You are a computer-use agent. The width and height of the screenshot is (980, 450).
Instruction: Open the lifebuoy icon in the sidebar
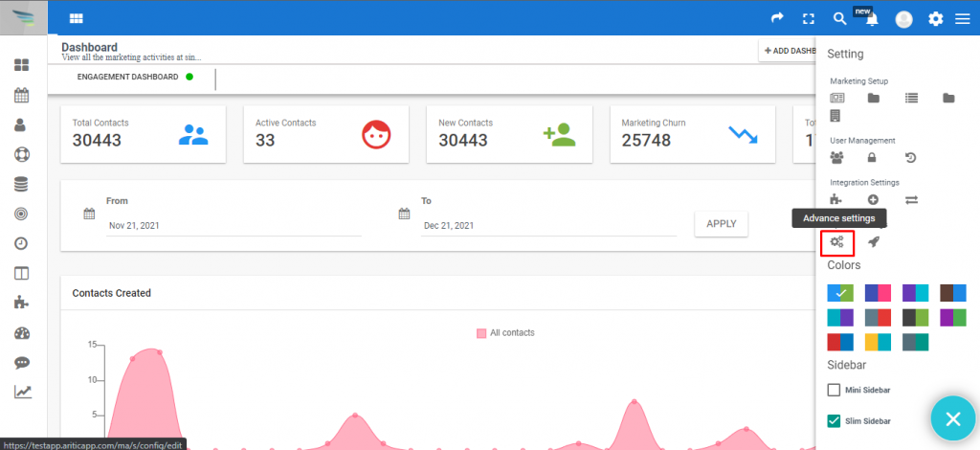tap(22, 154)
